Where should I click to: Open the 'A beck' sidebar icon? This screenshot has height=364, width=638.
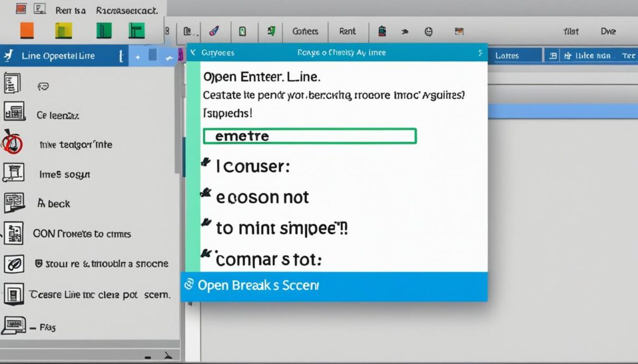point(14,203)
